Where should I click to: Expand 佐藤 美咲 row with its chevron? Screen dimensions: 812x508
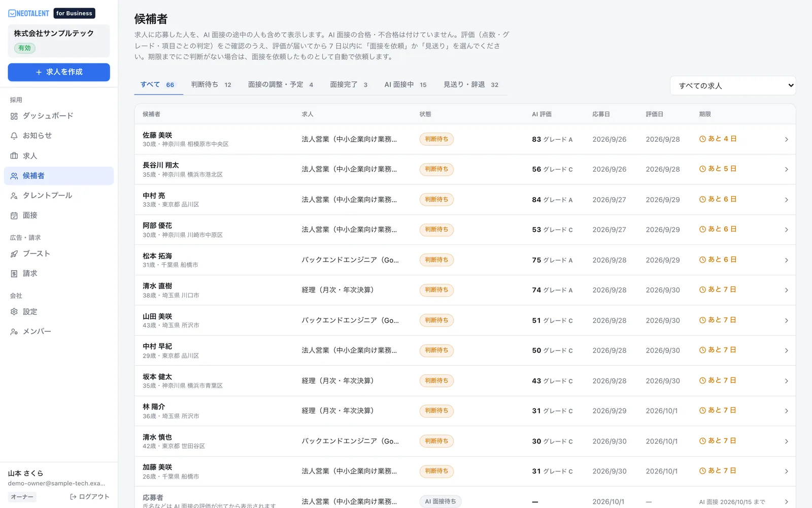786,139
